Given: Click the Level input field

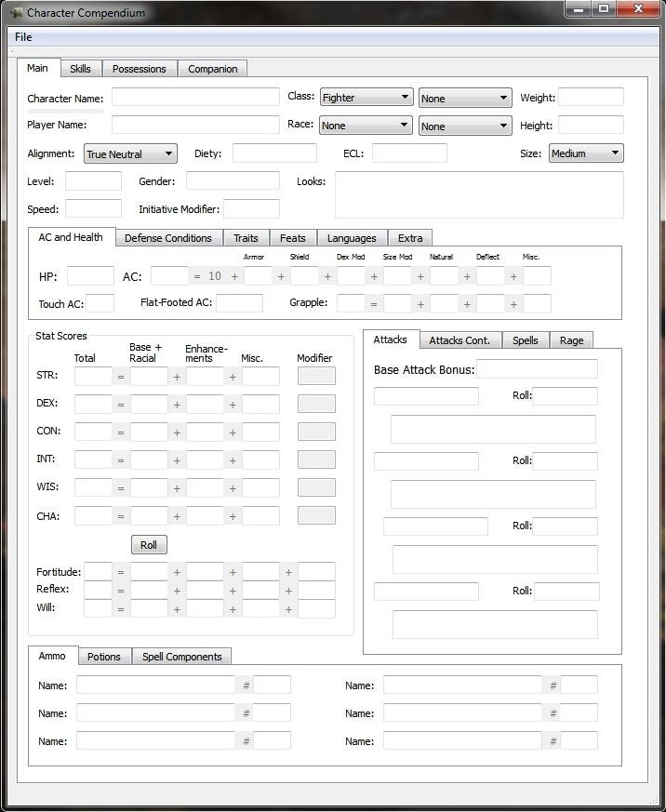Looking at the screenshot, I should tap(93, 181).
